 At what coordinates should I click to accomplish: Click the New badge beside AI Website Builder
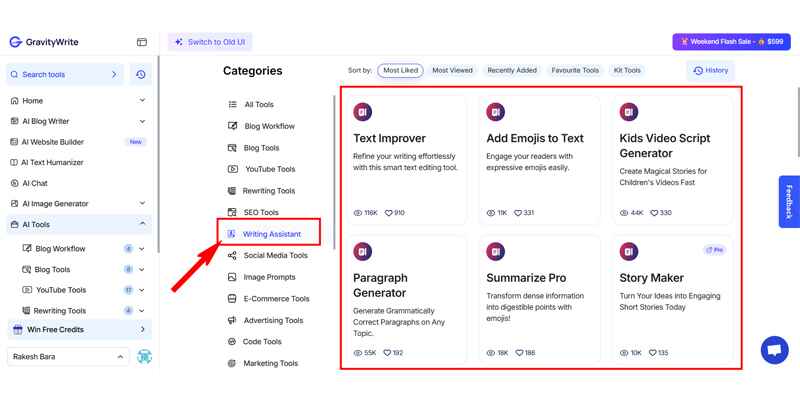[136, 142]
